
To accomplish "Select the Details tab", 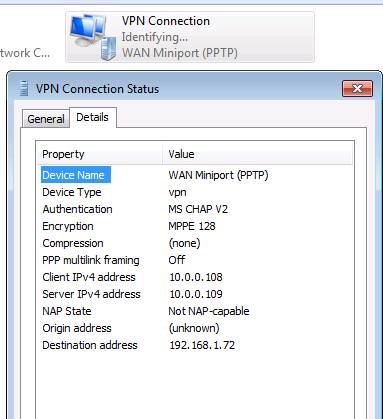I will (92, 117).
